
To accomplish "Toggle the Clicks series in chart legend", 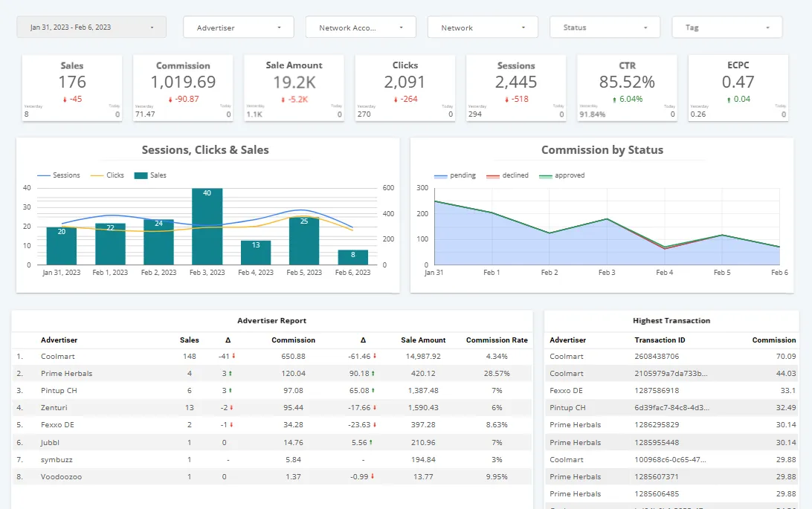I will pyautogui.click(x=107, y=175).
